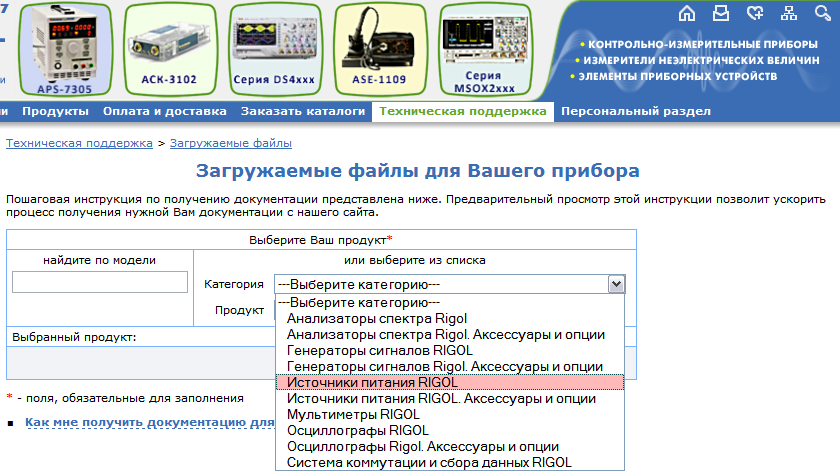Select 'Анализаторы спектра Rigol' option

coord(362,319)
